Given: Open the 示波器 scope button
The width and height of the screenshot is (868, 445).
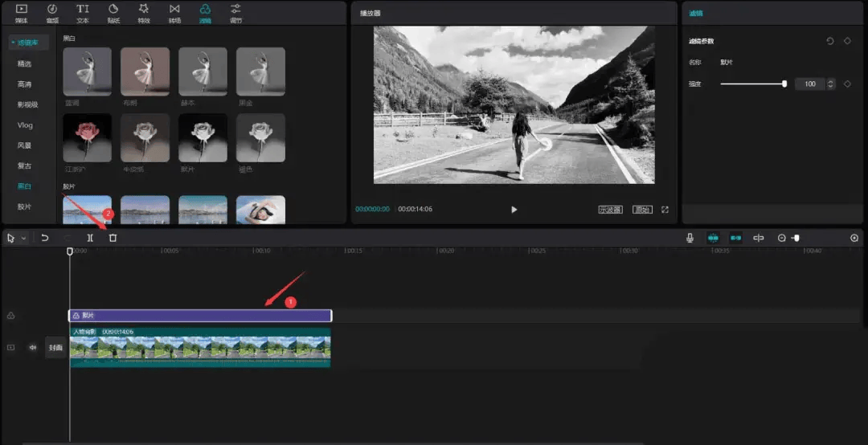Looking at the screenshot, I should click(611, 209).
